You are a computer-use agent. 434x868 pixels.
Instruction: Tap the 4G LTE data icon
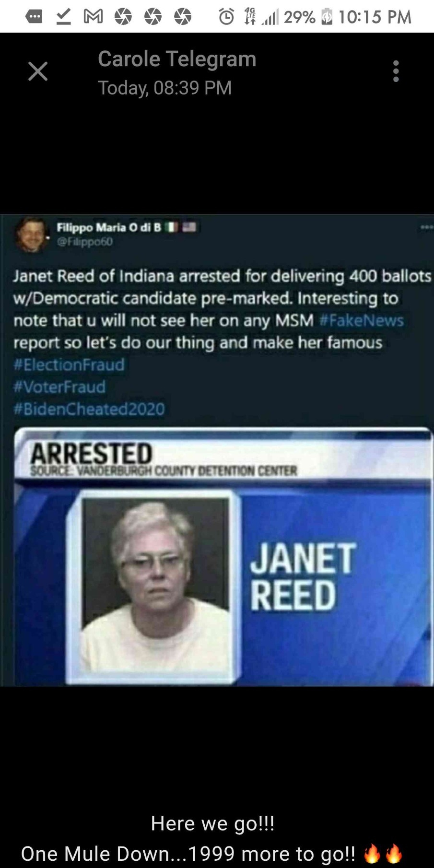click(x=250, y=17)
